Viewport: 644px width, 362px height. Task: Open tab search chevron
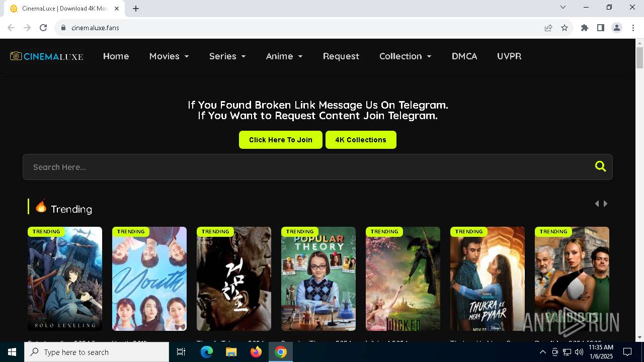coord(563,7)
